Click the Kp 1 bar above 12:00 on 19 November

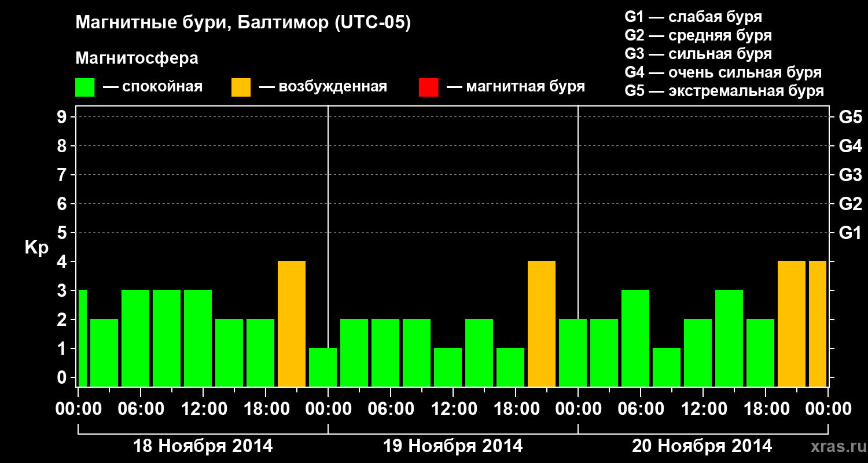click(x=448, y=368)
